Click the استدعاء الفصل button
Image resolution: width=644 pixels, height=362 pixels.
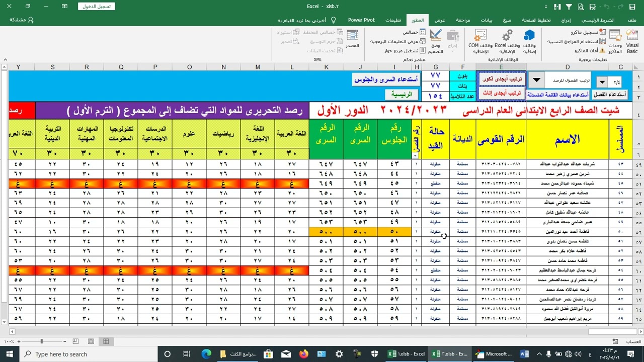(610, 95)
